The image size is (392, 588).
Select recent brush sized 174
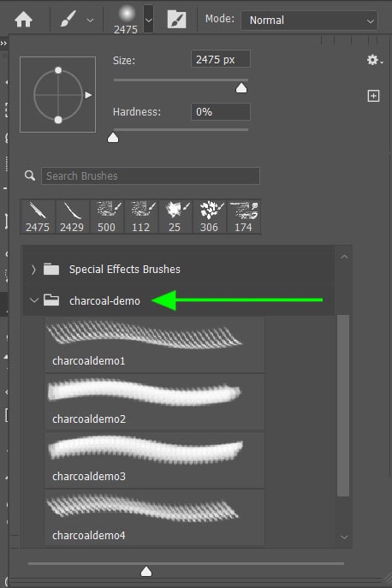point(243,217)
